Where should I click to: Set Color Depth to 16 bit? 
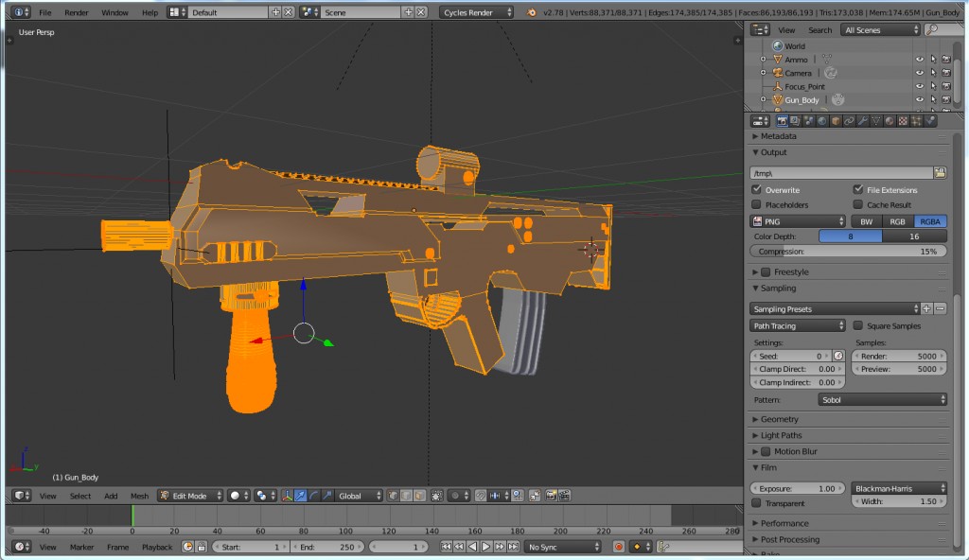[913, 236]
